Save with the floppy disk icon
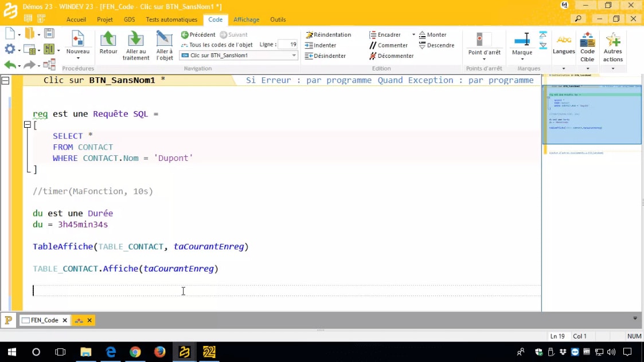Image resolution: width=644 pixels, height=362 pixels. [x=49, y=33]
